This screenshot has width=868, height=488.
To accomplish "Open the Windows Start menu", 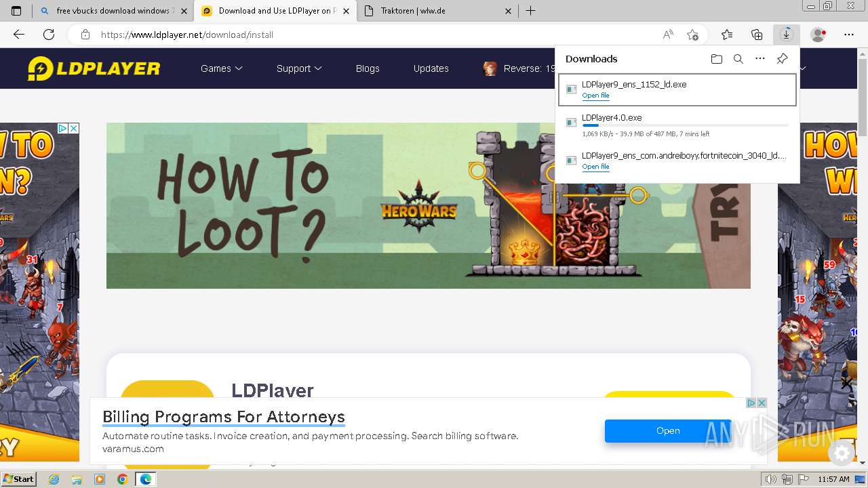I will click(x=18, y=479).
